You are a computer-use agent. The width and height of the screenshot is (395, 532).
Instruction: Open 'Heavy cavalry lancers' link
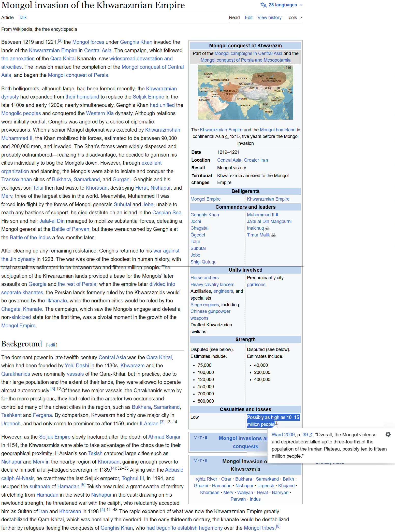click(x=212, y=285)
